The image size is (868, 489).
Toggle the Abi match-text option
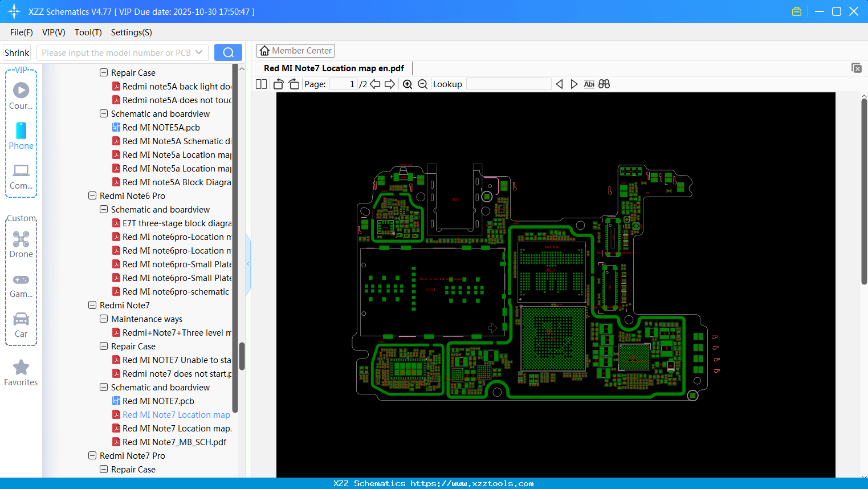pyautogui.click(x=589, y=84)
